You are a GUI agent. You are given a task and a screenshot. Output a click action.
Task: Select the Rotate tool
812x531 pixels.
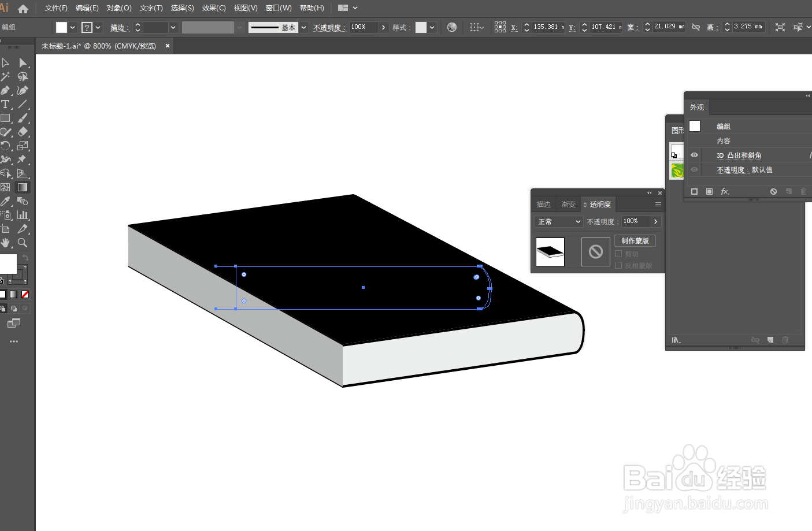pos(6,146)
